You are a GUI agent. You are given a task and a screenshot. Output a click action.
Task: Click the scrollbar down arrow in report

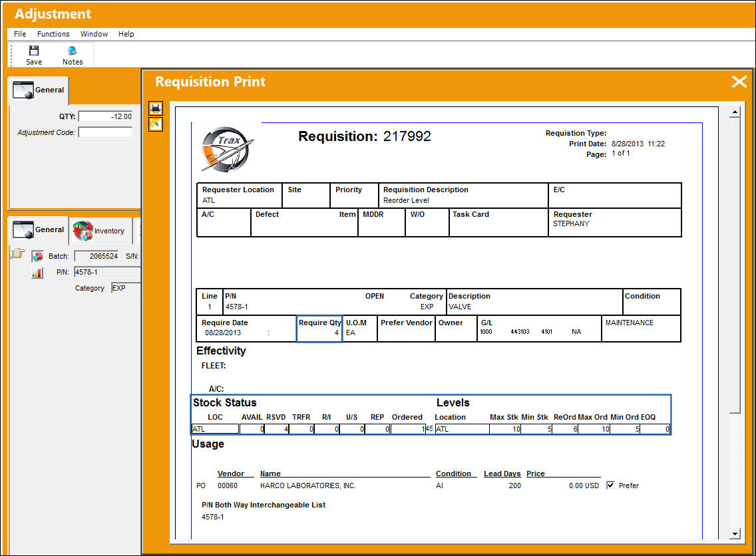734,534
